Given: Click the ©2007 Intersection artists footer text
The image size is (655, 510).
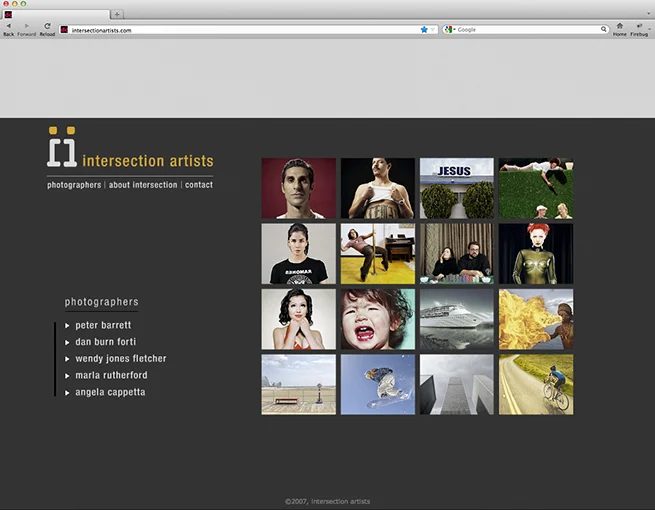Looking at the screenshot, I should pyautogui.click(x=328, y=501).
